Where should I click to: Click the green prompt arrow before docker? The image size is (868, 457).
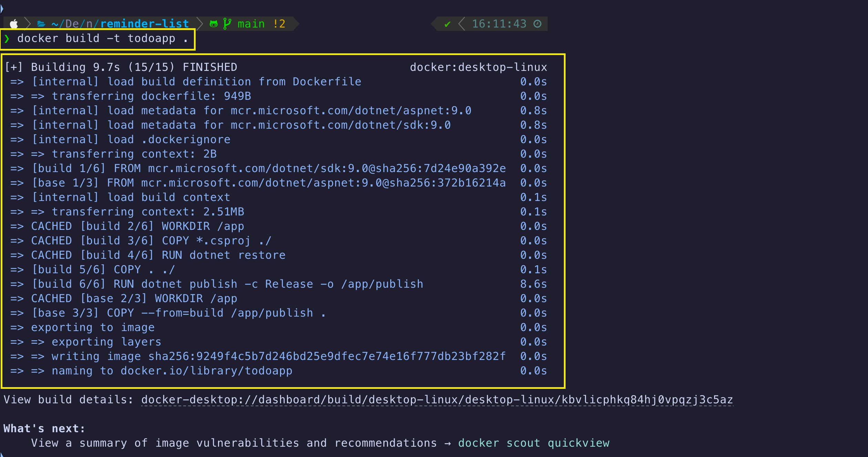7,39
